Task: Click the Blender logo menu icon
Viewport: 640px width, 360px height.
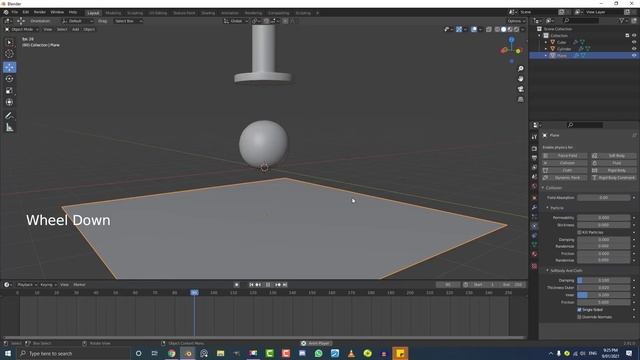Action: 6,12
